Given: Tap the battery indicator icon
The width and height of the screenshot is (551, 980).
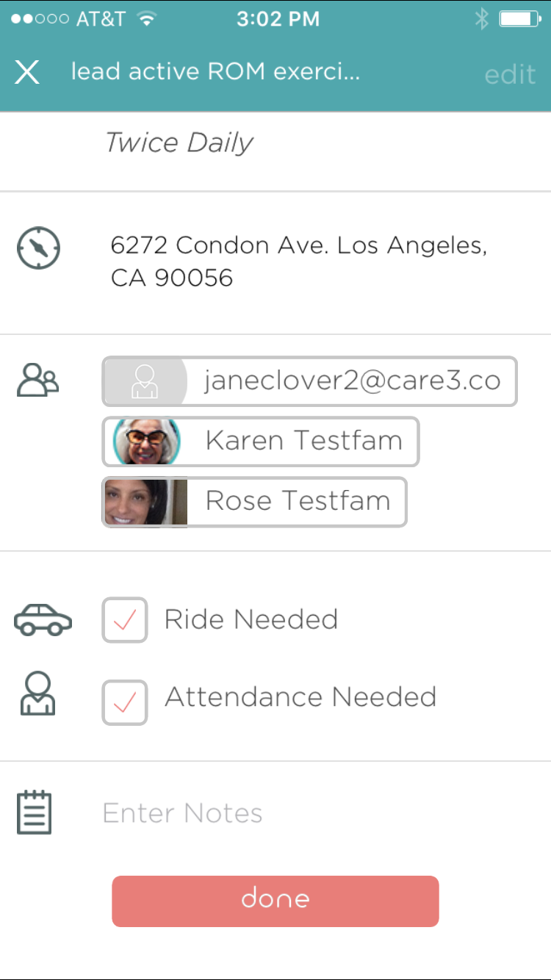Looking at the screenshot, I should [521, 19].
